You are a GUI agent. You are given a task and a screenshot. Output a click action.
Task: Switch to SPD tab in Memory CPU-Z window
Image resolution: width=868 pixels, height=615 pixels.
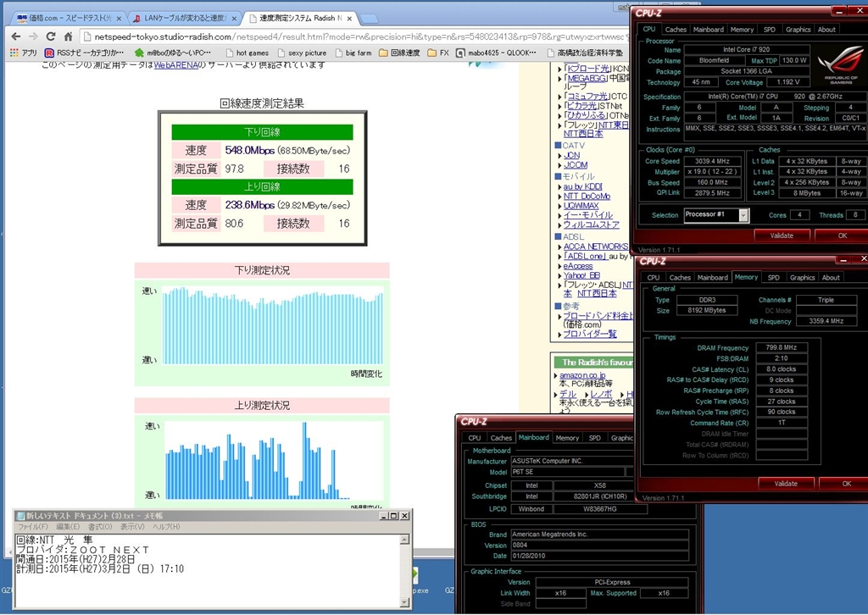pos(773,277)
